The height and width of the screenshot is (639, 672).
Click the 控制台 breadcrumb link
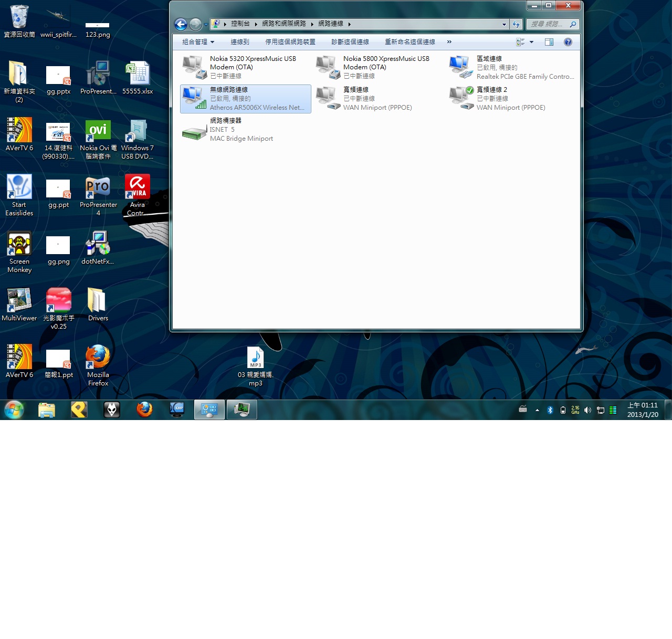tap(240, 24)
